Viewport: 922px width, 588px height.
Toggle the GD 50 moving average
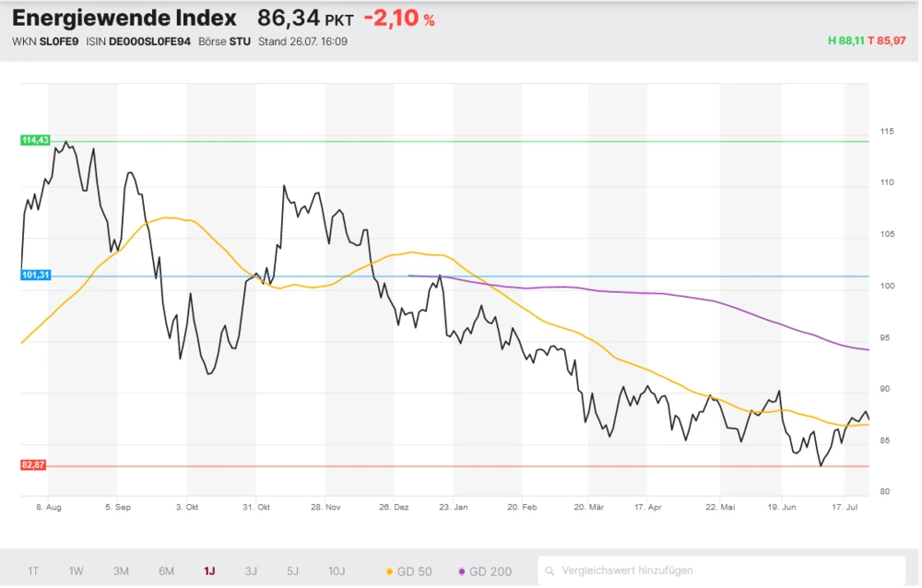coord(409,571)
